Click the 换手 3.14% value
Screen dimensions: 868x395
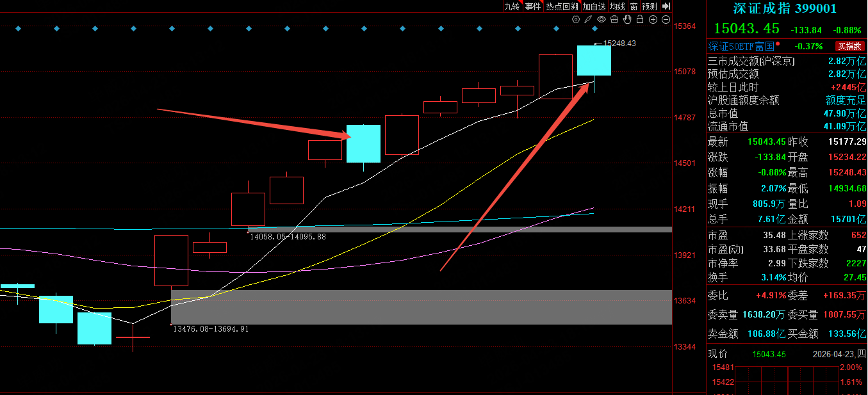click(774, 277)
